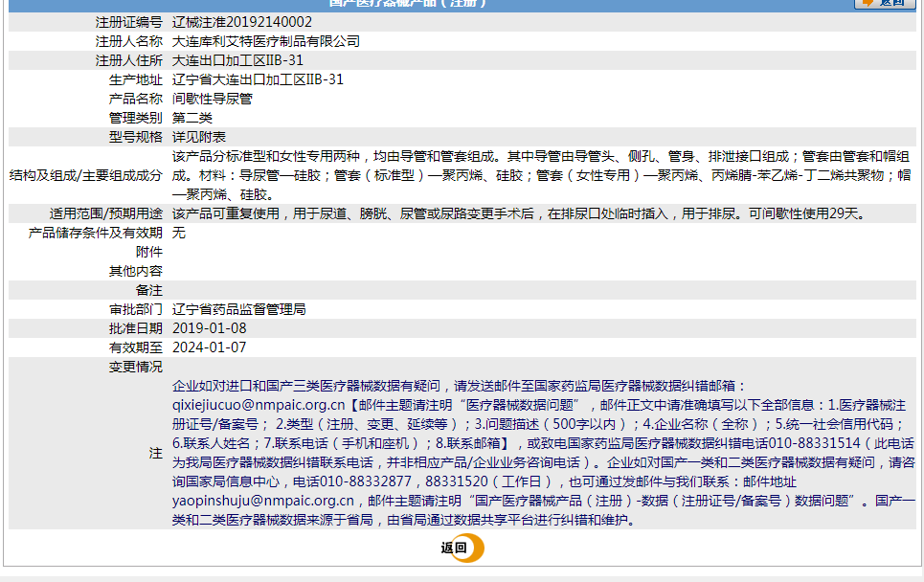Select the production address 辽宁省大连出口加工区IIB-31
Screen dimensions: 924x582
(x=258, y=79)
